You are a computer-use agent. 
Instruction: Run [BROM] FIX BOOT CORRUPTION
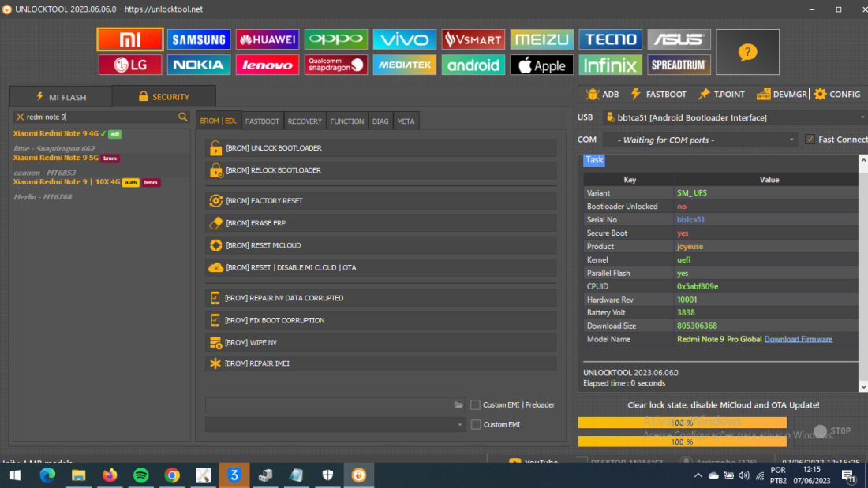[x=381, y=320]
